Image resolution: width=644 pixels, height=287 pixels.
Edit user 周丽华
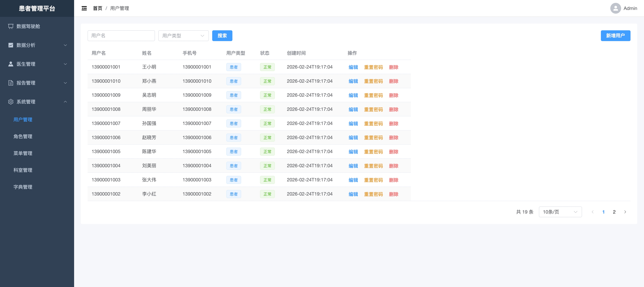pos(353,109)
